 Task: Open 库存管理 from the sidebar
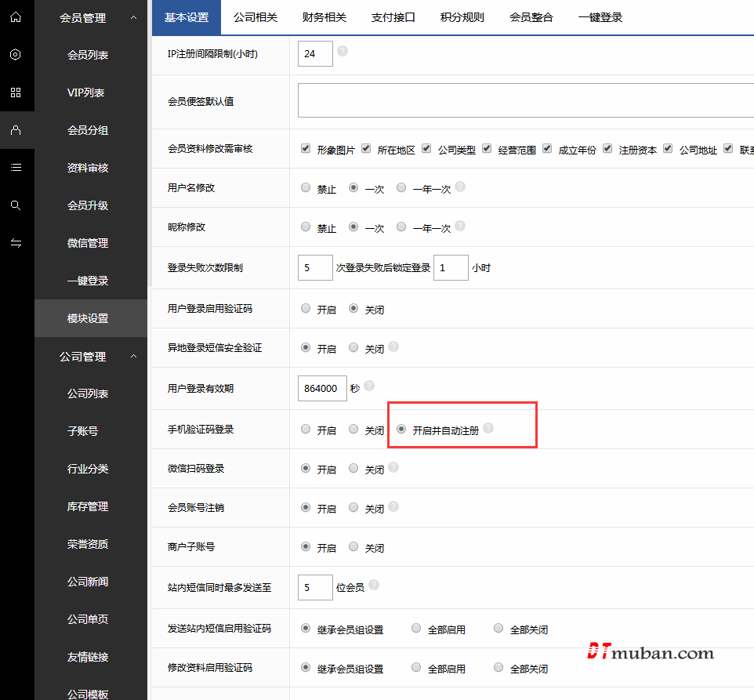(x=88, y=506)
